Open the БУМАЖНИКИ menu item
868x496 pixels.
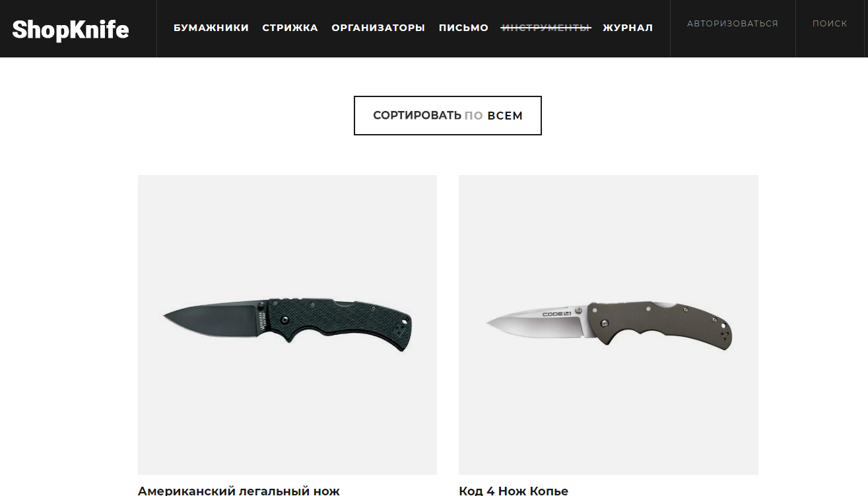(x=211, y=28)
